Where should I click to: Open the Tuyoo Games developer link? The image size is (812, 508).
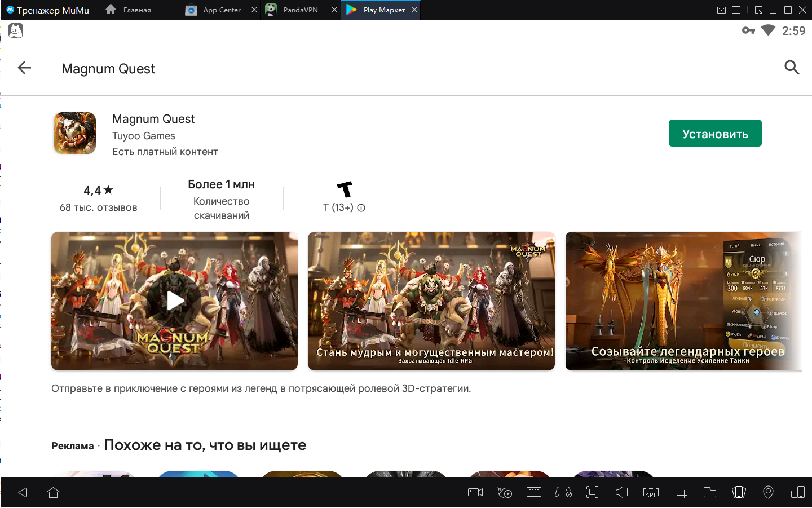(x=144, y=136)
